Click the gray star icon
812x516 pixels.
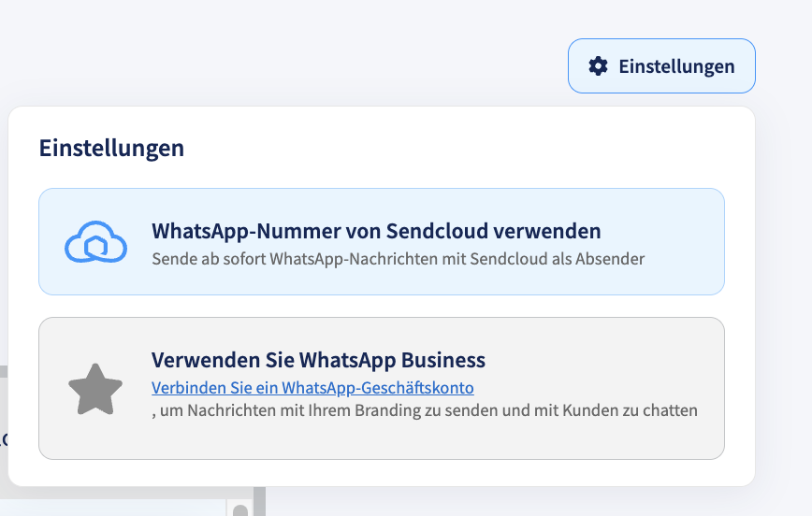coord(95,389)
